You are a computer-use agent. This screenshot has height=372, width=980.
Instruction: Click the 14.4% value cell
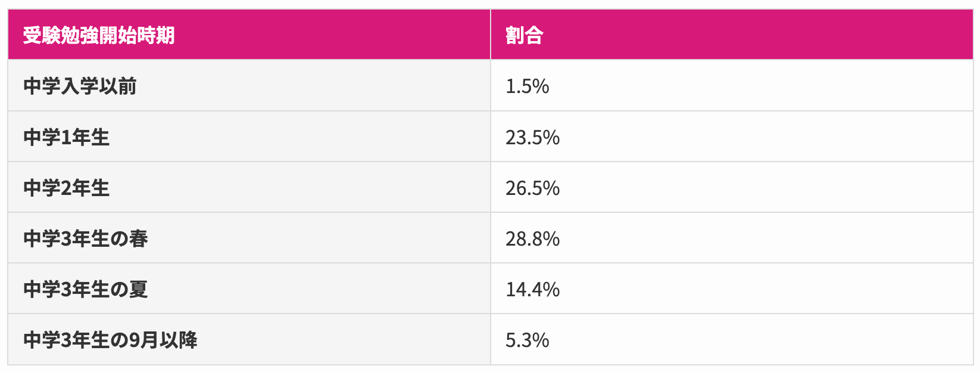click(532, 289)
